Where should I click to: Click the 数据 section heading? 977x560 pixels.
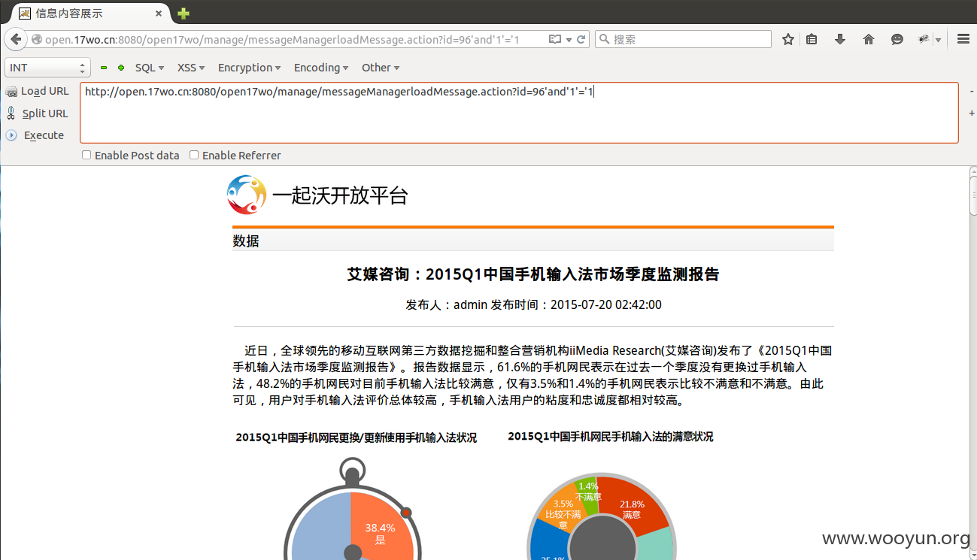click(246, 241)
